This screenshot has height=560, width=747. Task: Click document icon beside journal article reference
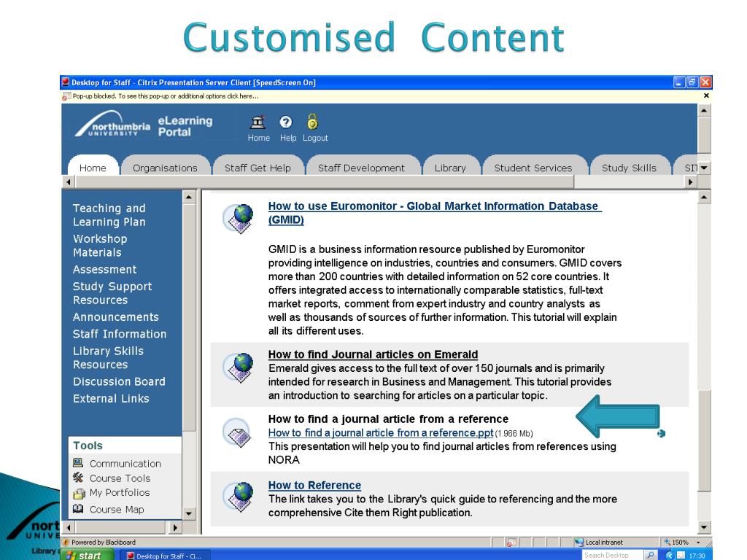click(237, 432)
